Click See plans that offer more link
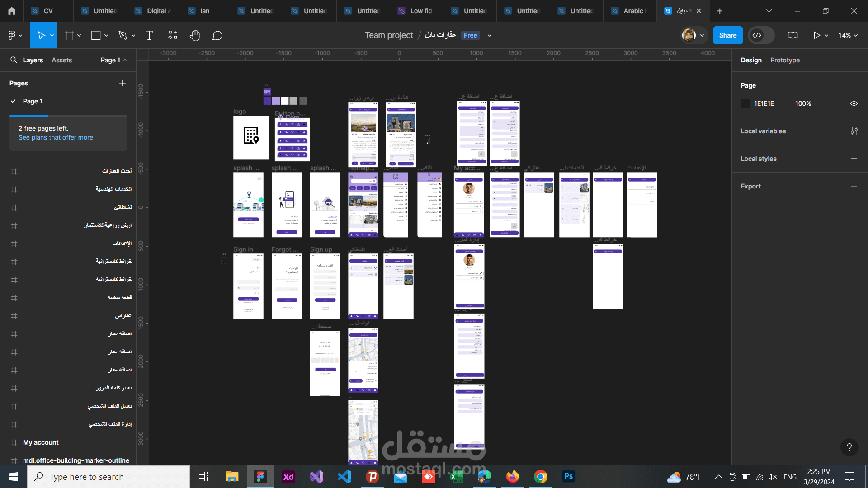Viewport: 868px width, 488px height. coord(56,137)
